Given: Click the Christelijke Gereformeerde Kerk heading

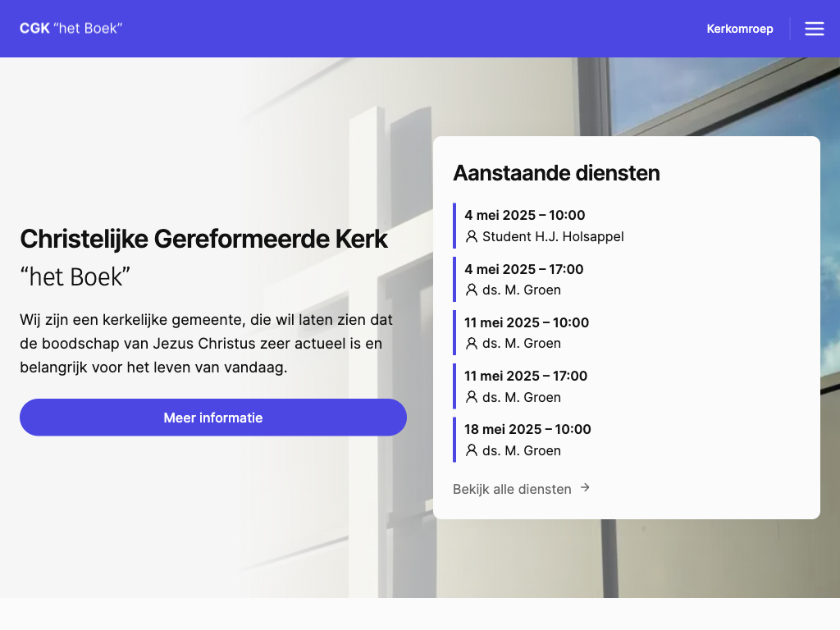Looking at the screenshot, I should 203,239.
